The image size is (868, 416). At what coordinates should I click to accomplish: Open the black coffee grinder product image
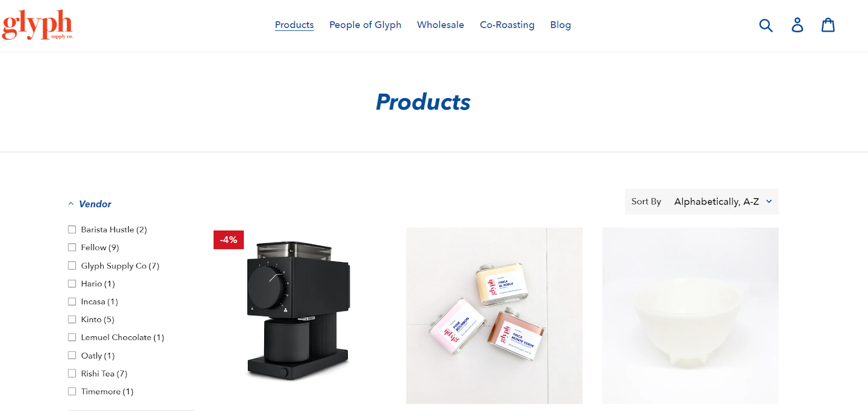tap(298, 310)
